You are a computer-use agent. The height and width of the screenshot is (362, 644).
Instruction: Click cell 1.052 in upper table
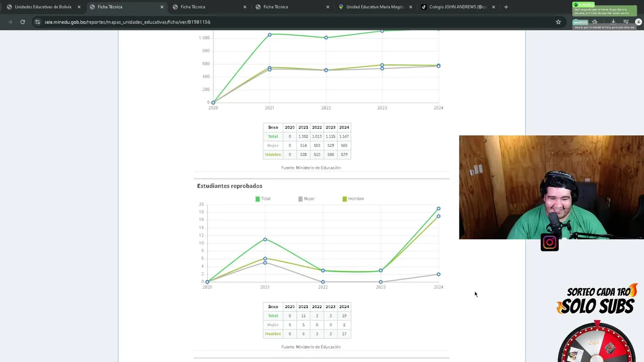pyautogui.click(x=303, y=136)
